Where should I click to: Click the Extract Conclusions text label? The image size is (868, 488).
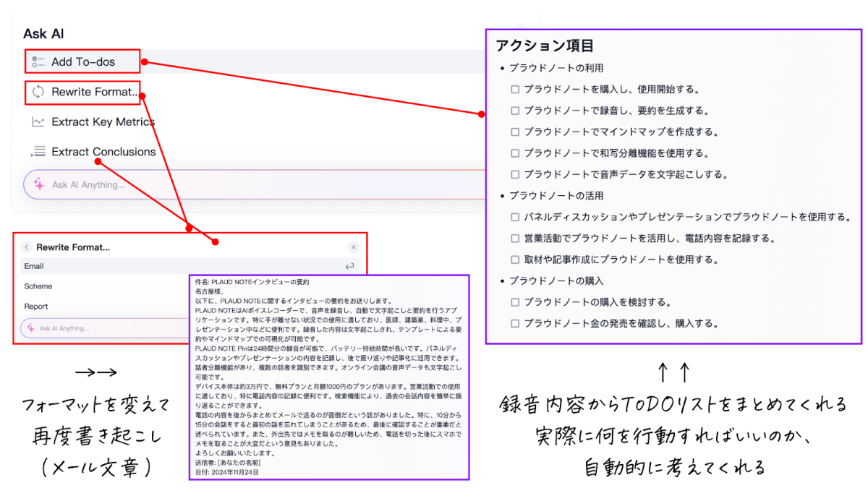coord(103,152)
